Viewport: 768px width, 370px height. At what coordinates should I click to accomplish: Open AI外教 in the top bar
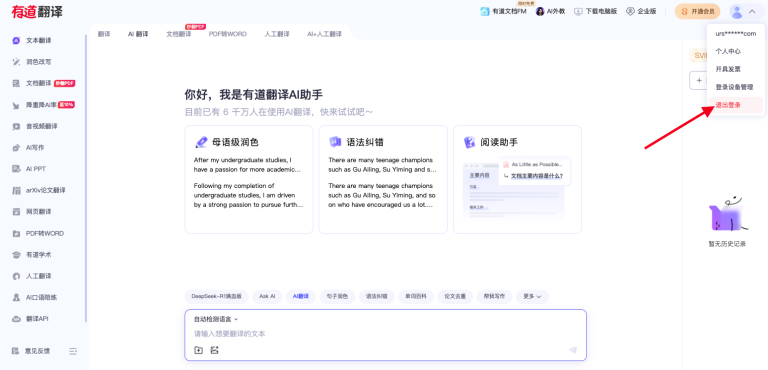pos(551,11)
